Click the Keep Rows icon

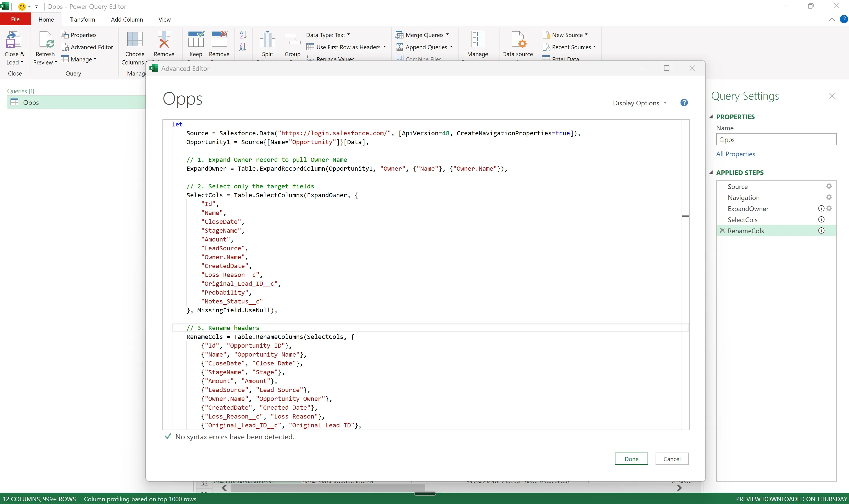[x=196, y=39]
